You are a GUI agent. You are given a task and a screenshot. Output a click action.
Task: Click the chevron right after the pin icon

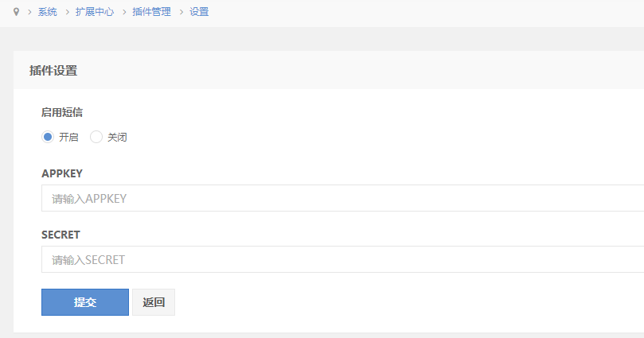29,13
